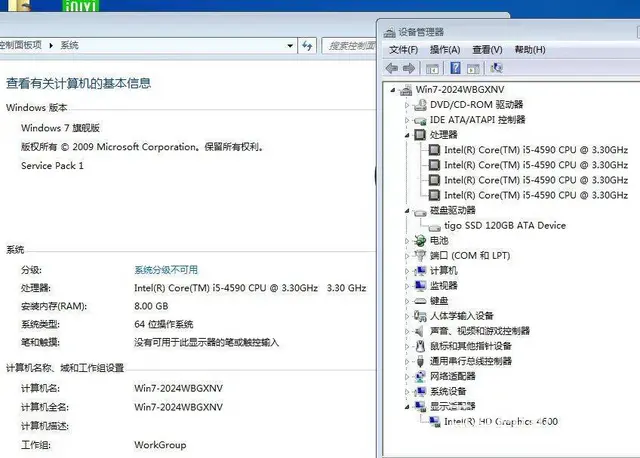Collapse the 显示适配器 node
The width and height of the screenshot is (640, 458).
(407, 407)
